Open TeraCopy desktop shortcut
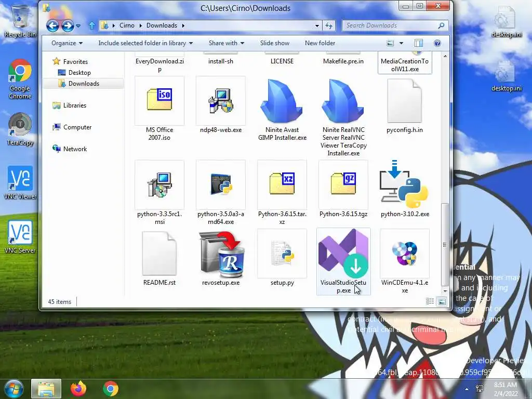The image size is (532, 399). pyautogui.click(x=20, y=129)
